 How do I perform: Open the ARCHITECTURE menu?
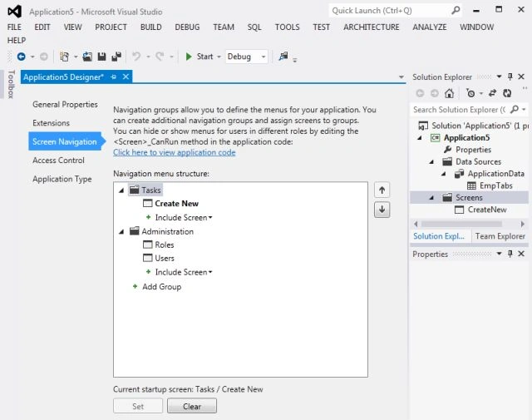tap(372, 27)
